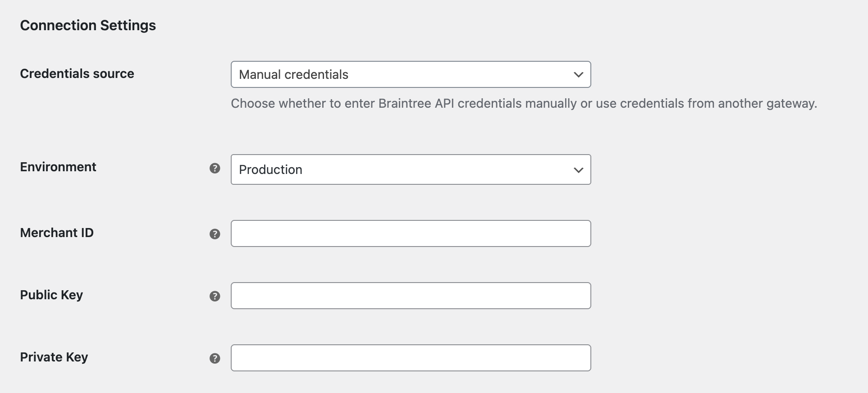
Task: Click into the Public Key input box
Action: click(x=411, y=296)
